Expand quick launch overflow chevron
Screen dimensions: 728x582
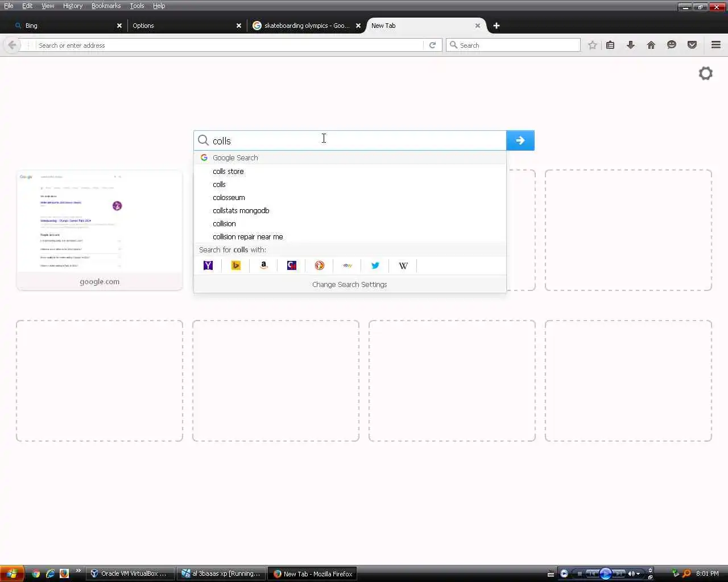click(78, 571)
